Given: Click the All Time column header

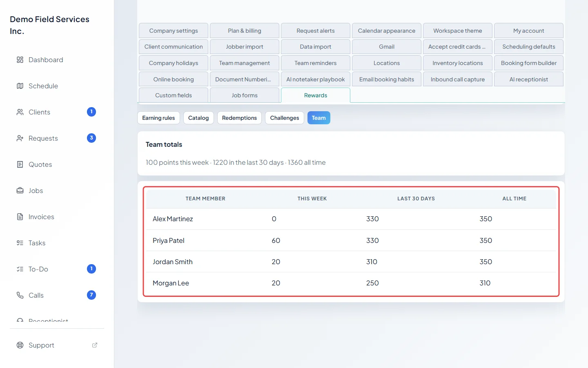Looking at the screenshot, I should click(x=514, y=199).
